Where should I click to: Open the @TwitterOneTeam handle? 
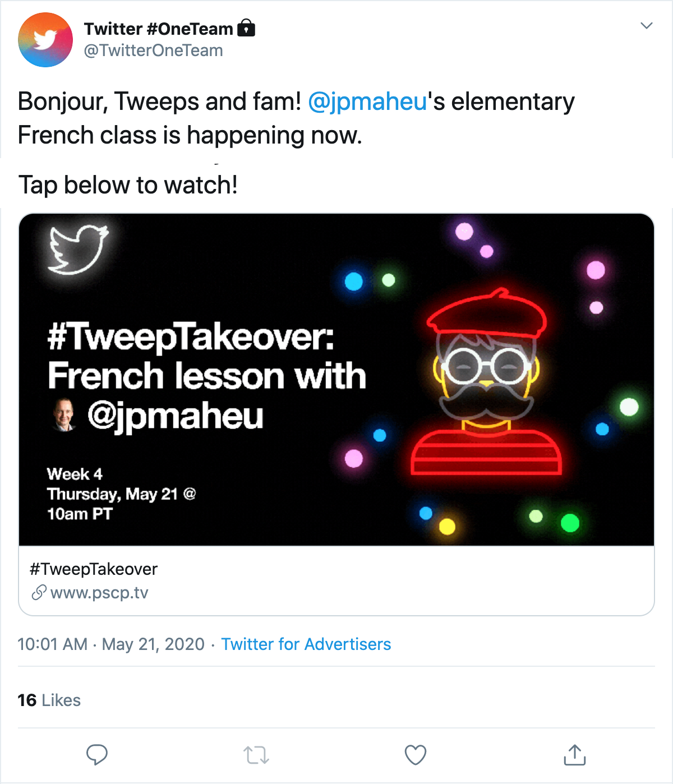click(153, 50)
